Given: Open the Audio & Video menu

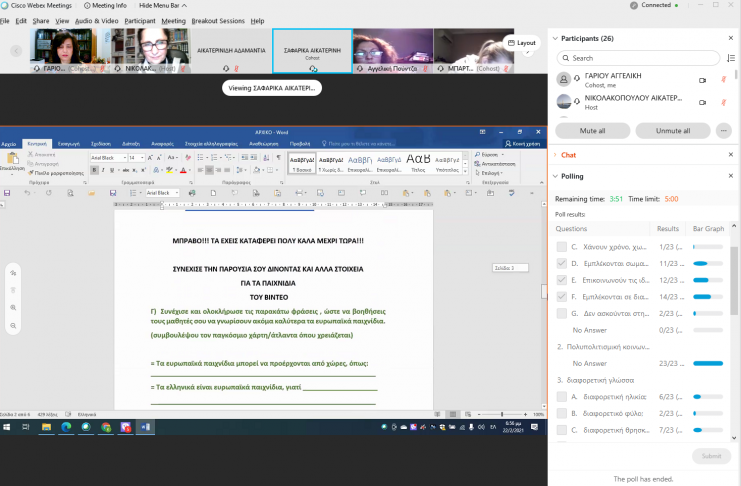Looking at the screenshot, I should (97, 20).
